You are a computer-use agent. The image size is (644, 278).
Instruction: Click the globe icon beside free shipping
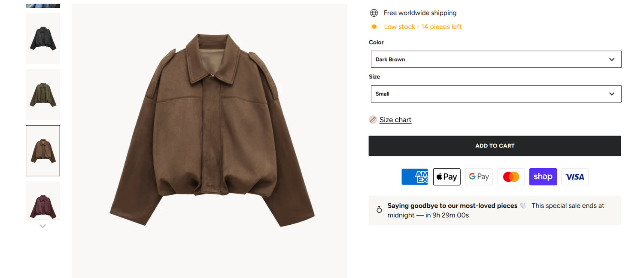[374, 13]
